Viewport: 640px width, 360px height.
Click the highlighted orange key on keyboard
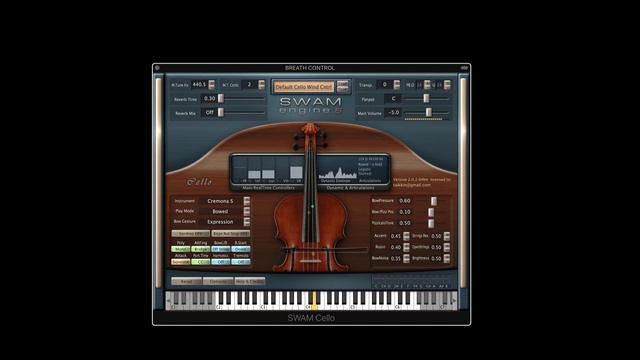(x=314, y=301)
